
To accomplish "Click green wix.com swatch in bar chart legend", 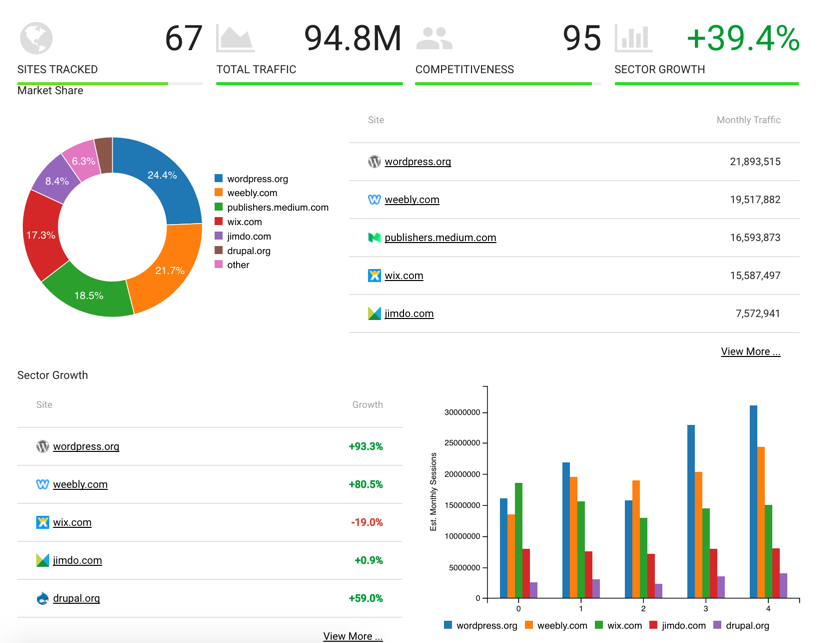I will 599,625.
